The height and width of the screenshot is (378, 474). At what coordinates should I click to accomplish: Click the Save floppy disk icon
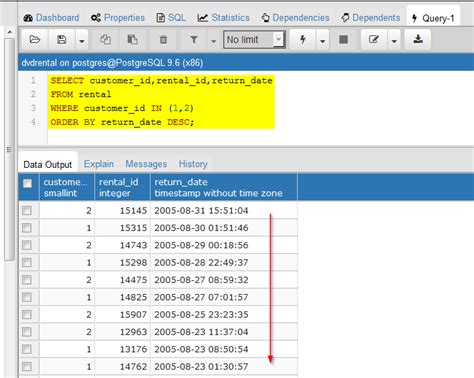point(61,40)
